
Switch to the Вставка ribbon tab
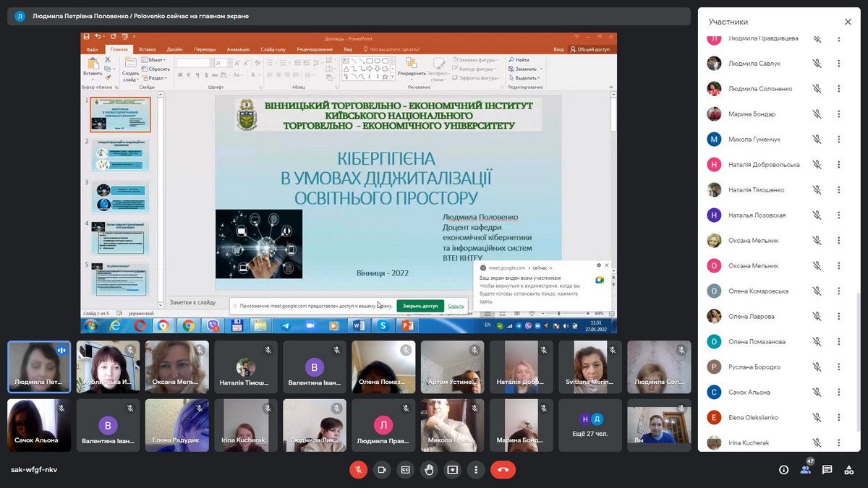pyautogui.click(x=147, y=49)
